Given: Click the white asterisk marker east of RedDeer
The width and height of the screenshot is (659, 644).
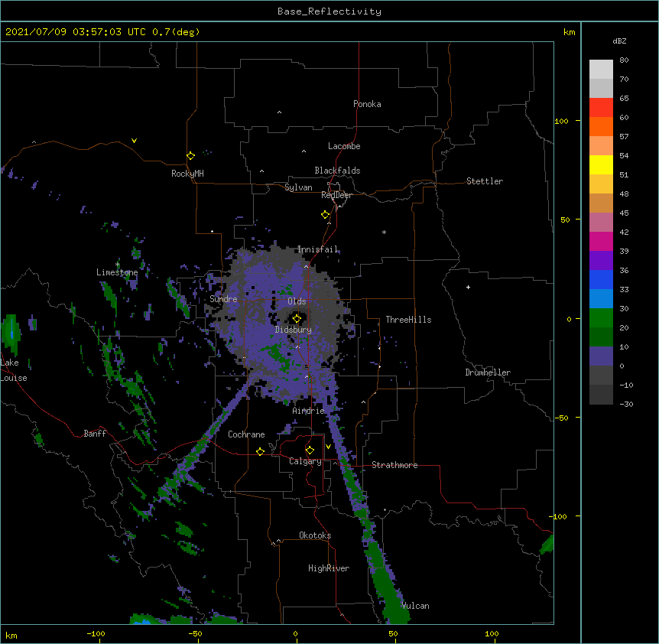Looking at the screenshot, I should click(x=384, y=232).
